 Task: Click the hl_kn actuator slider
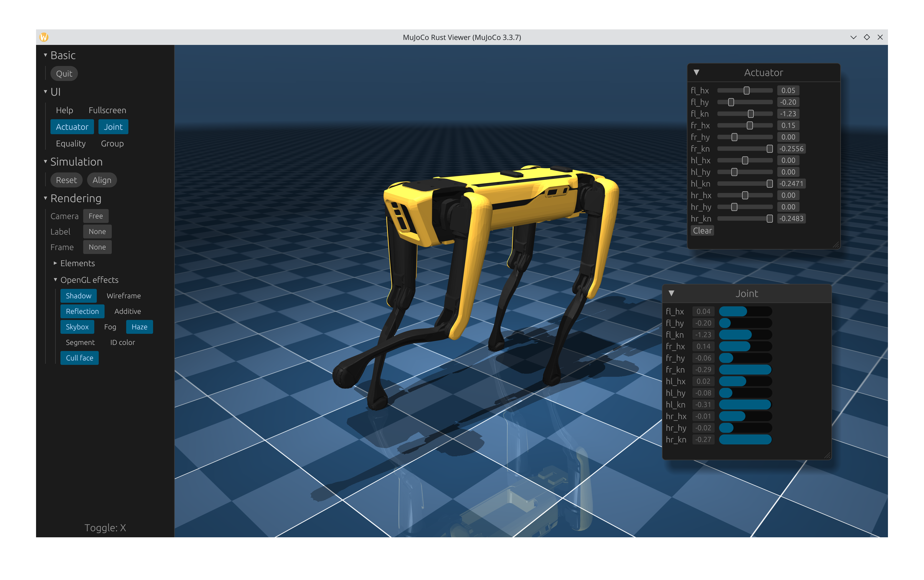(x=745, y=184)
